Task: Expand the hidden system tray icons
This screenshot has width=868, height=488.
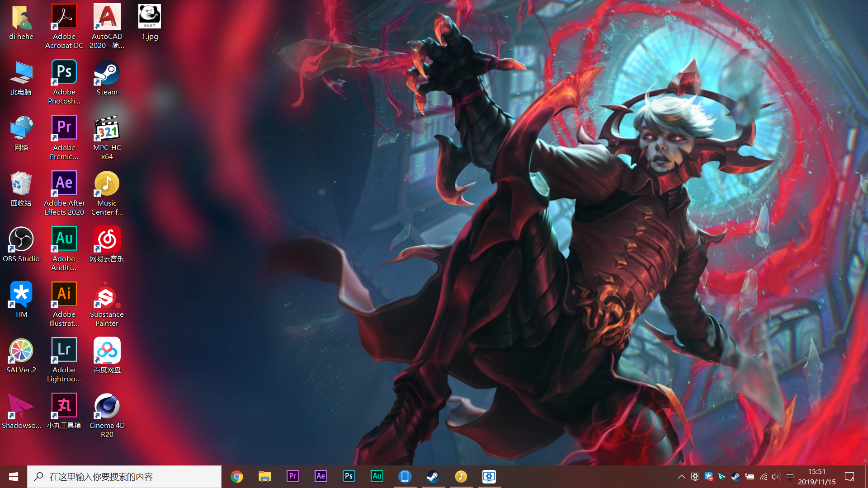Action: (681, 477)
